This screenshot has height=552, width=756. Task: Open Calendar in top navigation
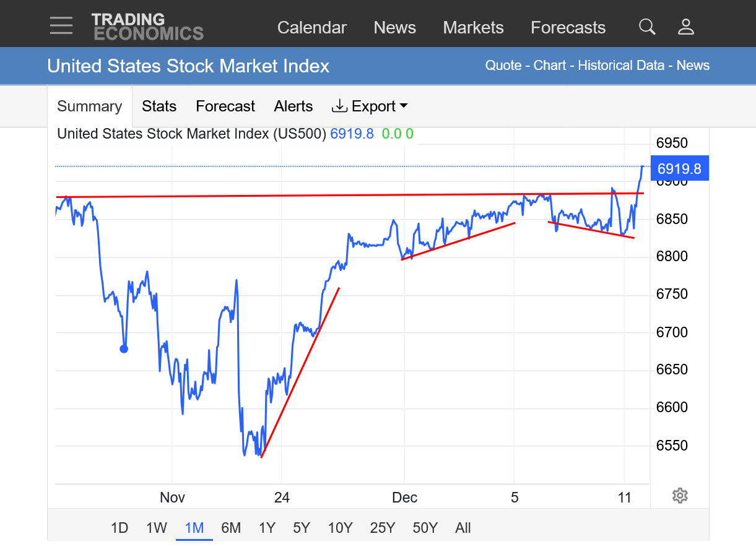coord(311,28)
